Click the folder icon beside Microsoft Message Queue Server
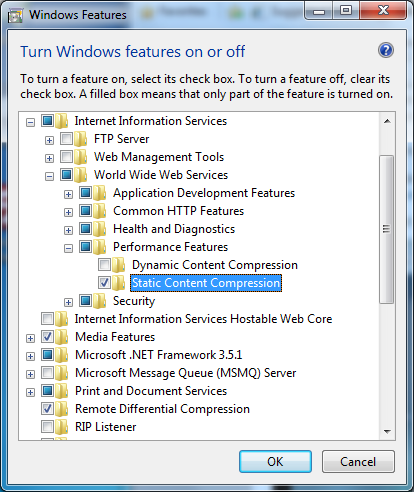This screenshot has width=414, height=492. click(x=62, y=373)
